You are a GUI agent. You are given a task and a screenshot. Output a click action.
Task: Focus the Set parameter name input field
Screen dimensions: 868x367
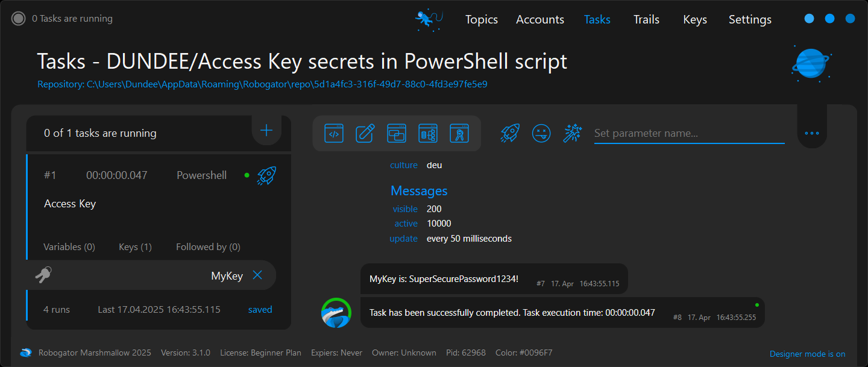coord(688,133)
